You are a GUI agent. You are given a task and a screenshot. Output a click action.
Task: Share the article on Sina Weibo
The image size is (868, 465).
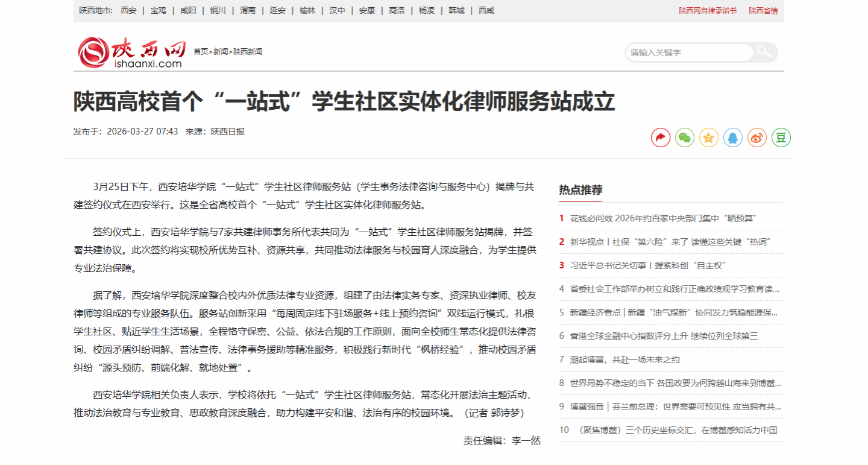click(x=757, y=138)
